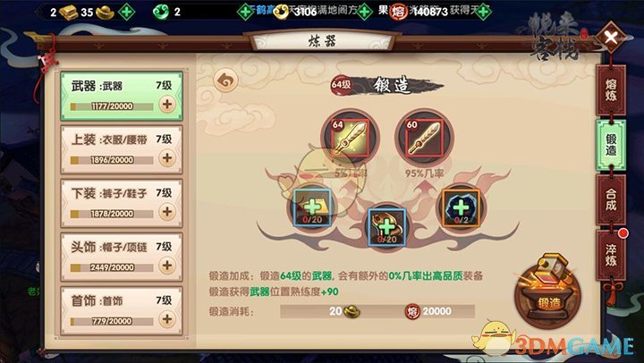Tap the green plus beside gold ingots
644x363 pixels.
pos(127,12)
